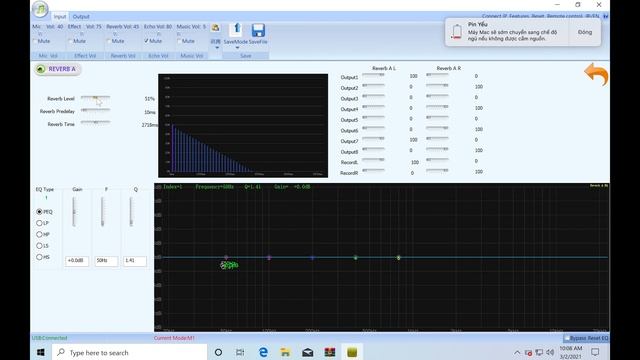Open Windows Start menu
This screenshot has height=360, width=640.
(40, 352)
